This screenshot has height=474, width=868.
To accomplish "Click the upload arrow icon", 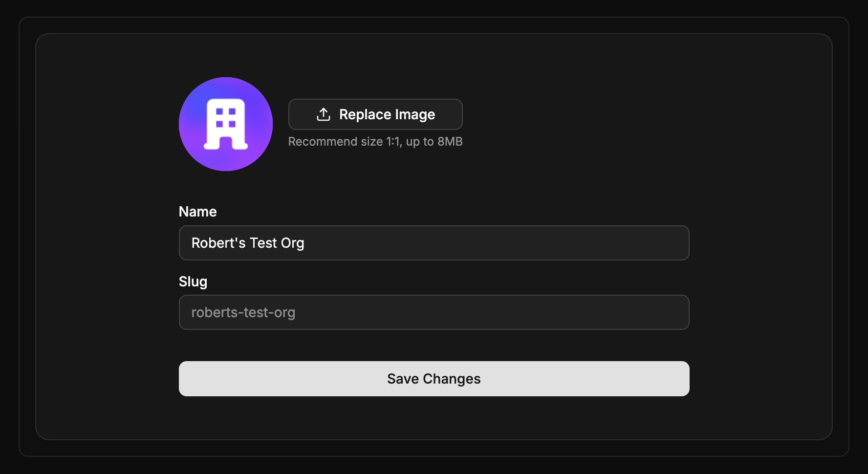I will tap(324, 114).
